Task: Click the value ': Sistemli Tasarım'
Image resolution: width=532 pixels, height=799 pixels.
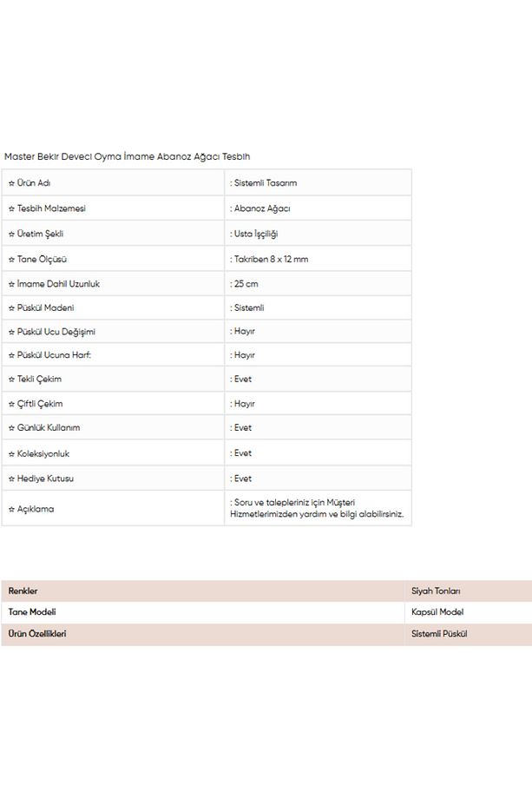Action: (x=263, y=183)
